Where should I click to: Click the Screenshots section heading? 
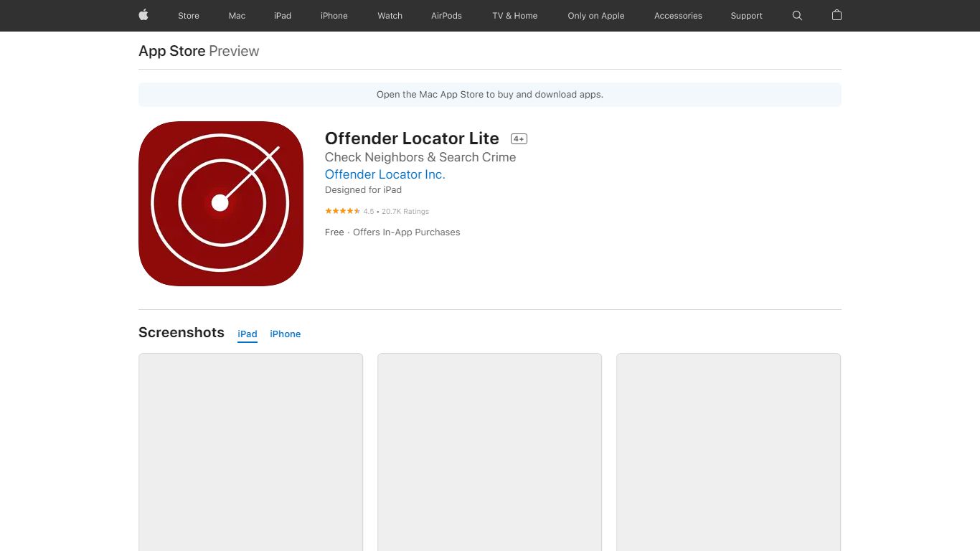(x=182, y=332)
